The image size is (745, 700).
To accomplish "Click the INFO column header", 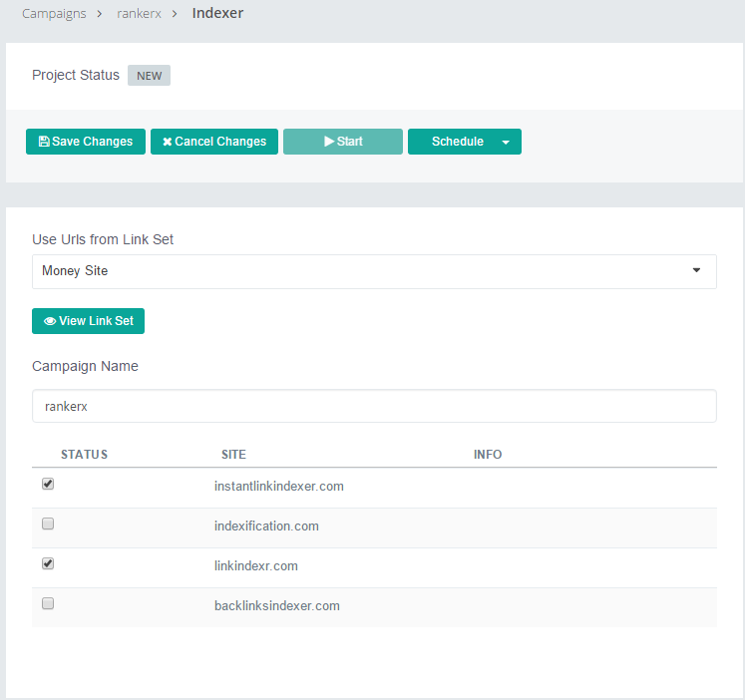I will (x=488, y=455).
